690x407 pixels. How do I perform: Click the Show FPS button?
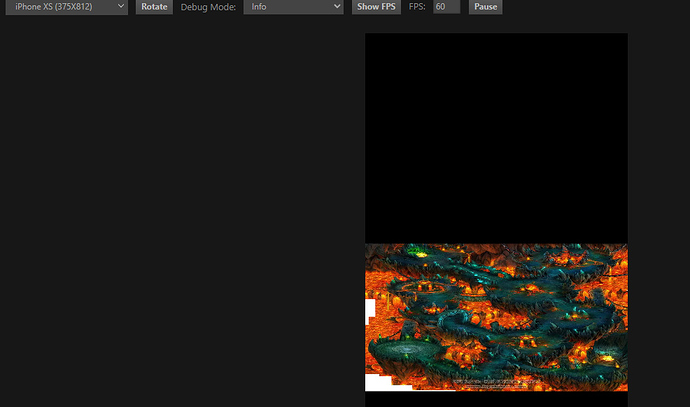pos(376,7)
